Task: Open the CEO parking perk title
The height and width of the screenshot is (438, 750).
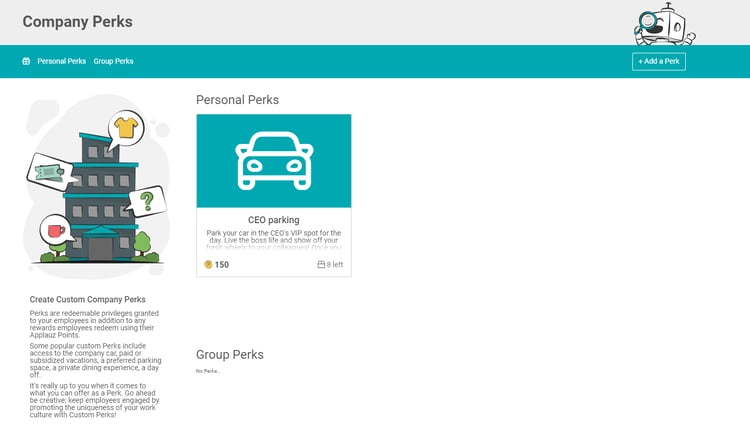Action: 273,220
